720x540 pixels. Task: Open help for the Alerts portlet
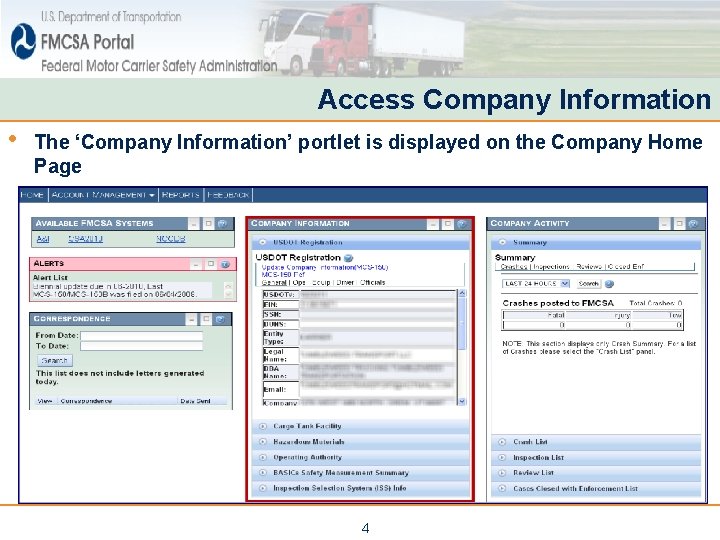click(x=225, y=264)
